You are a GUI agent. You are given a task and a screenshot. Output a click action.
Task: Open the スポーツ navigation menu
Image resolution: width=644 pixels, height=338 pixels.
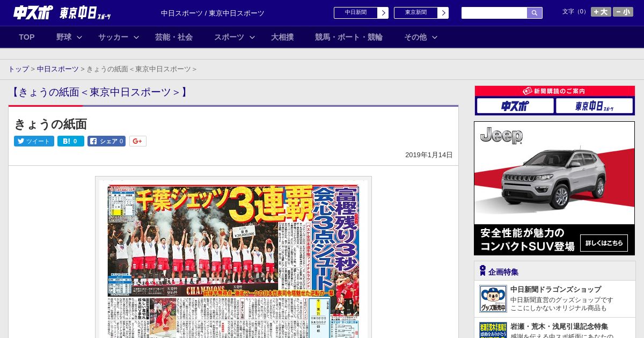coord(229,37)
